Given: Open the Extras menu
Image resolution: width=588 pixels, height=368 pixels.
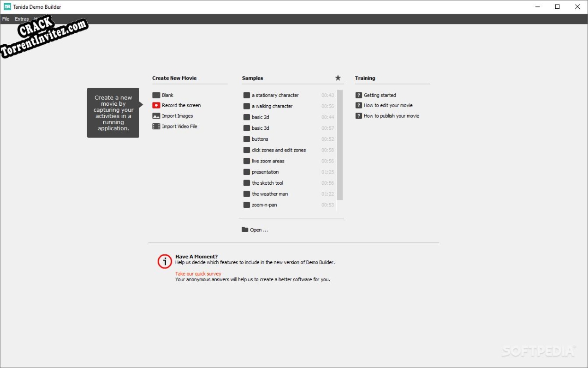Looking at the screenshot, I should point(21,19).
